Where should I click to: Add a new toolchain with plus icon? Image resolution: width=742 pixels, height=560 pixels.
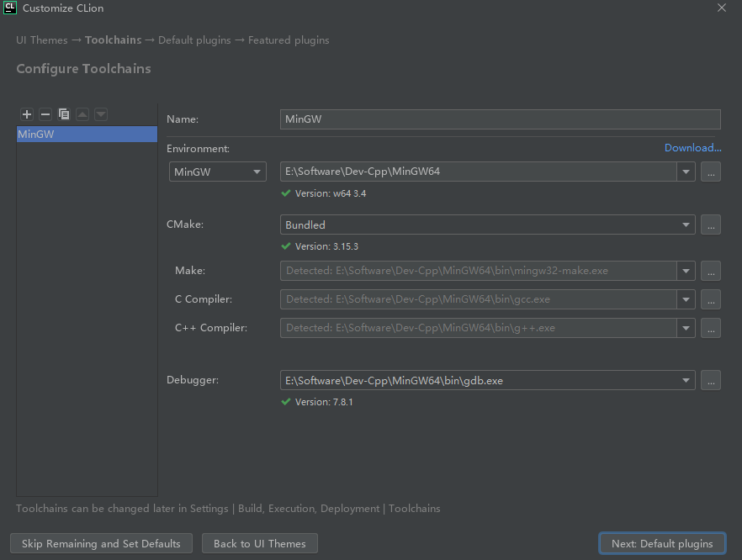(x=27, y=114)
